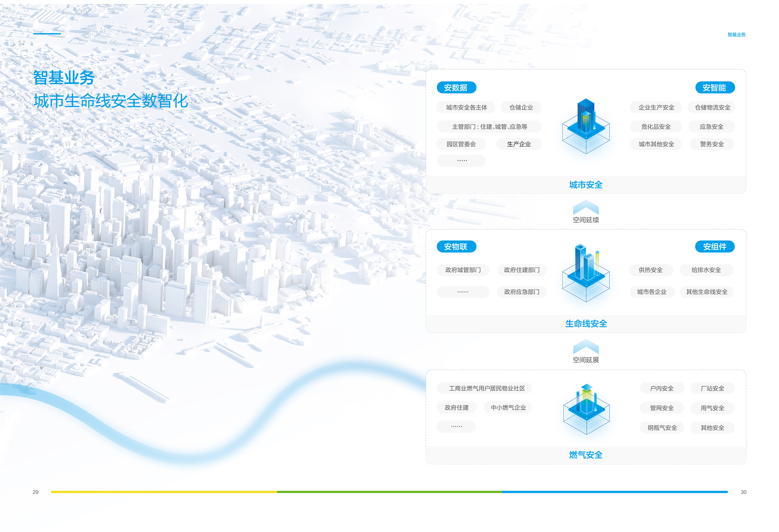Open the 燃气安全 section title
The width and height of the screenshot is (779, 532).
pos(586,455)
